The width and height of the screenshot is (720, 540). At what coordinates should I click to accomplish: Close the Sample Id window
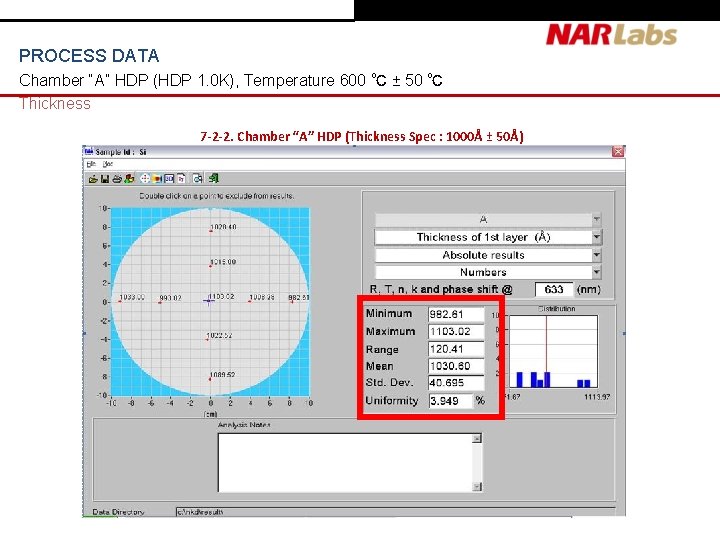pos(618,152)
